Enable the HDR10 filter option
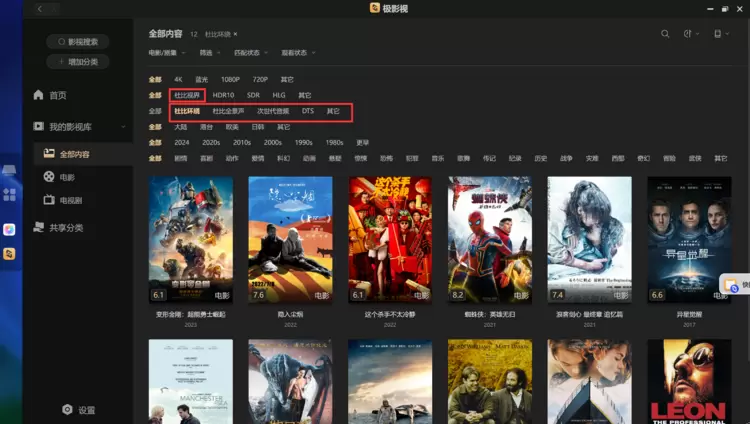Image resolution: width=750 pixels, height=424 pixels. tap(223, 95)
